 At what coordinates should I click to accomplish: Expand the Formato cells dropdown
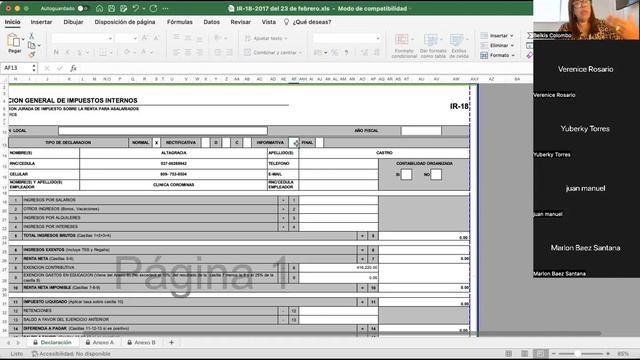point(513,55)
